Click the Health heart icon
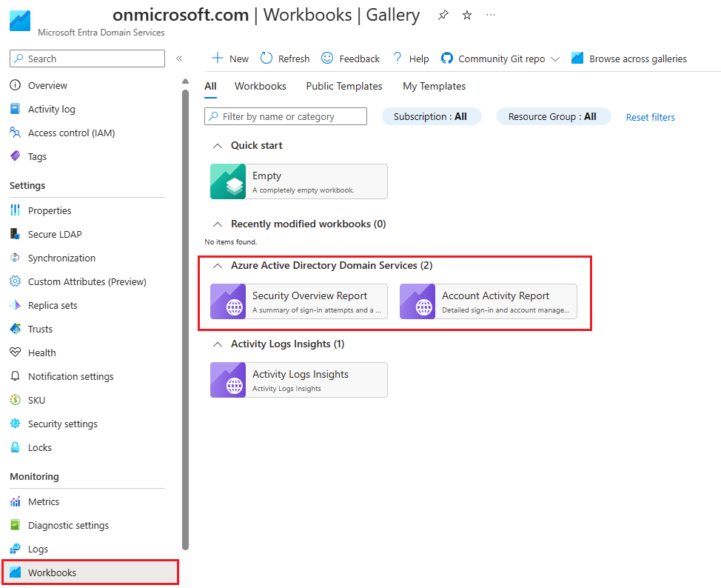Viewport: 721px width, 588px height. (15, 353)
